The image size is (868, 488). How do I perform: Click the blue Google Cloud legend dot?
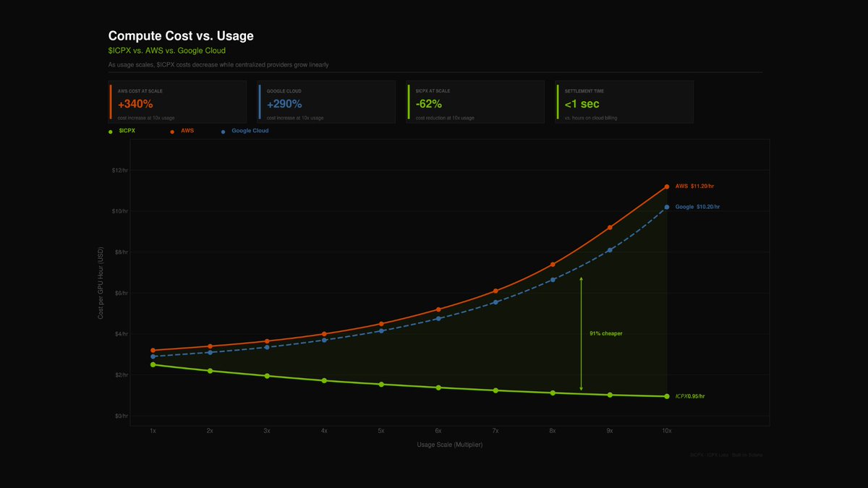223,132
